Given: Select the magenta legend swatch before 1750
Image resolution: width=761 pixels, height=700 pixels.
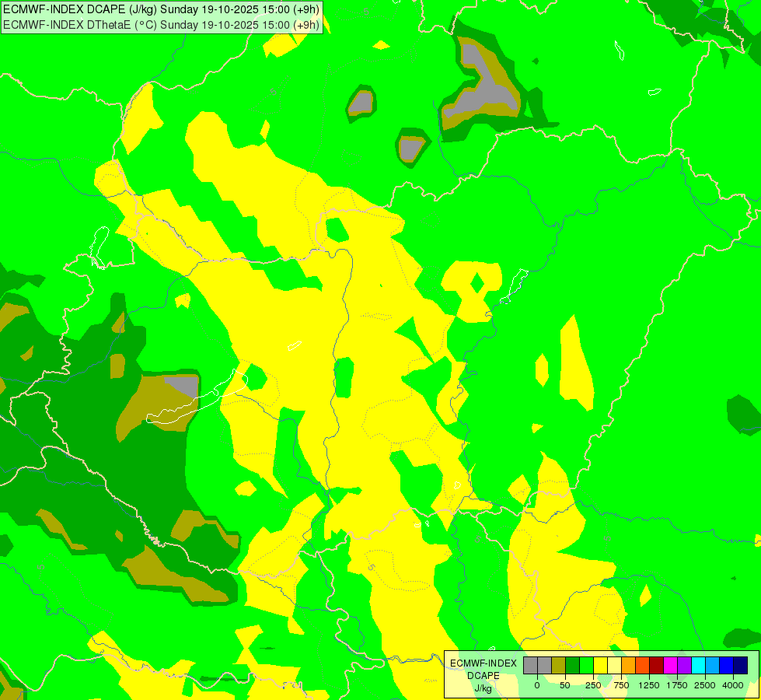Looking at the screenshot, I should pos(670,666).
